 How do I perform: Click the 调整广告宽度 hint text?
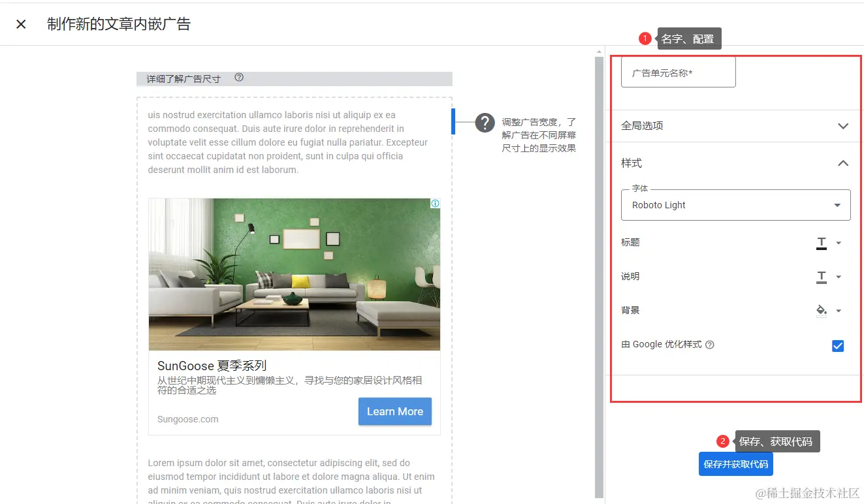pos(539,135)
